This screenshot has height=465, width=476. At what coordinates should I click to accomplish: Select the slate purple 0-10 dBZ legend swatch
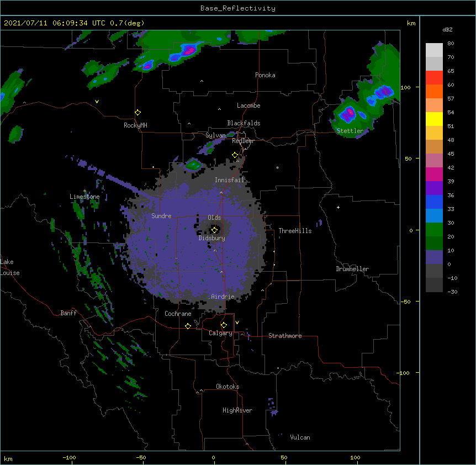coord(434,257)
